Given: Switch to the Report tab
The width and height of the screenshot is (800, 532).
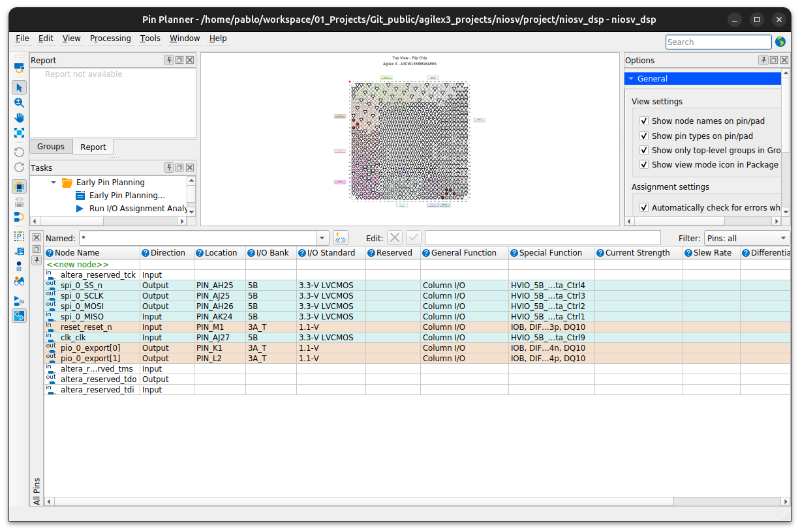Looking at the screenshot, I should point(93,147).
